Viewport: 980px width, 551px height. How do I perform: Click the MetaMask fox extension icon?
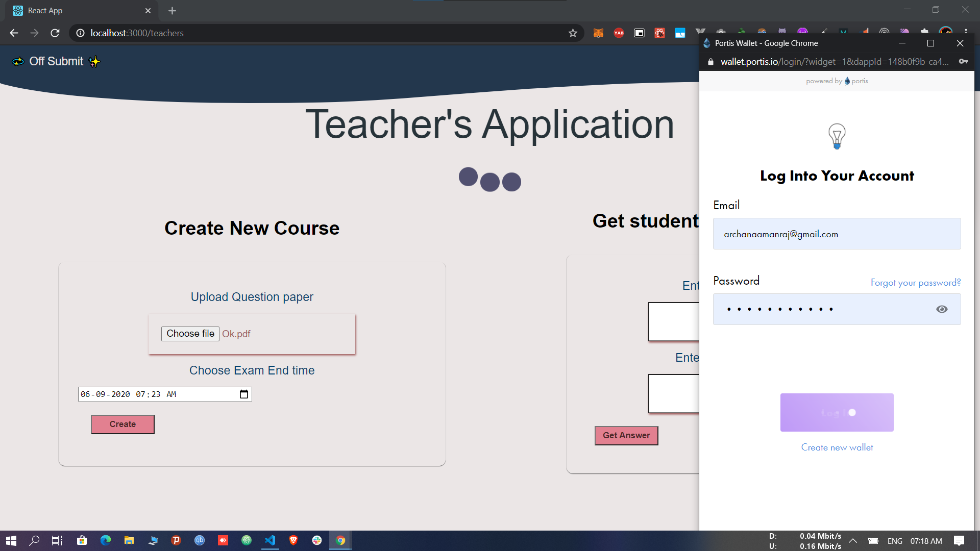(x=598, y=33)
